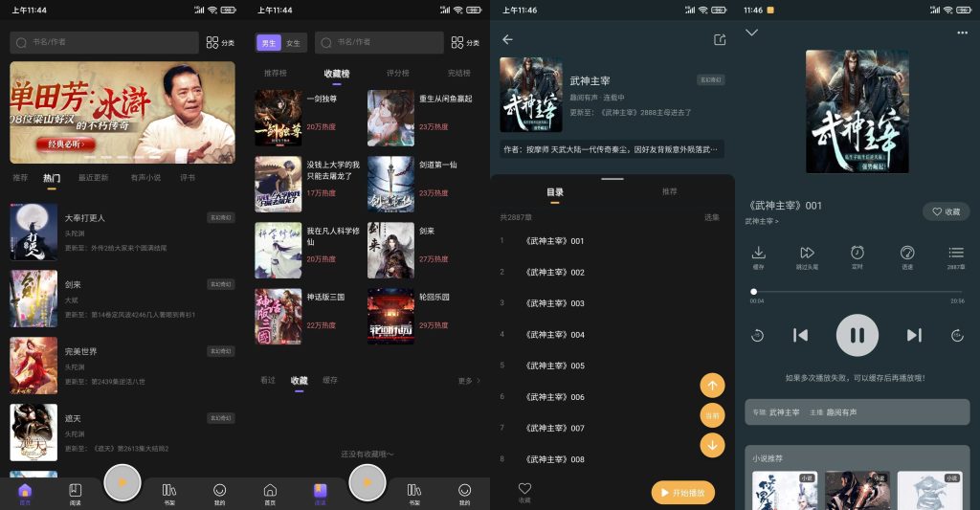
Task: Tap the highlighted 阅读 icon on the second screen
Action: 320,493
